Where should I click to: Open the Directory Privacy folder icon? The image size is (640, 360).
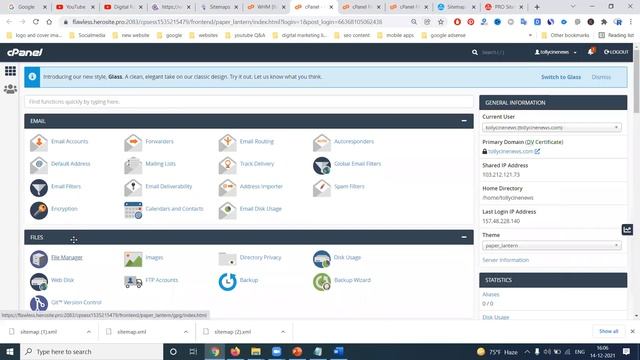pyautogui.click(x=227, y=259)
